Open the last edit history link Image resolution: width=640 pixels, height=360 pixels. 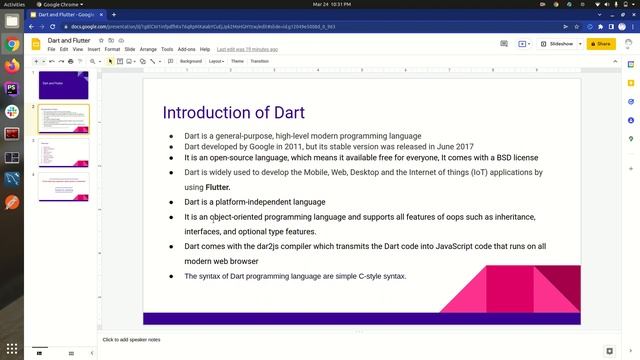[x=247, y=49]
